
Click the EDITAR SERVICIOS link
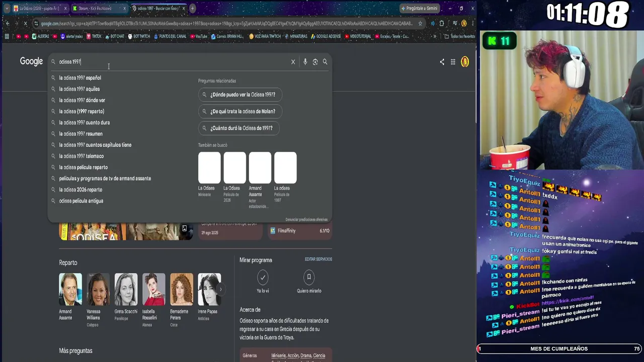pyautogui.click(x=318, y=259)
